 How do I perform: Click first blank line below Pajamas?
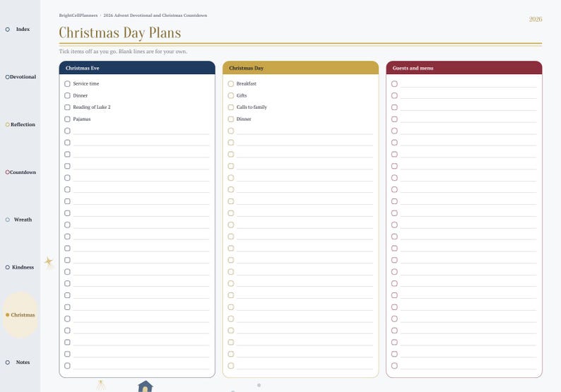pyautogui.click(x=141, y=131)
